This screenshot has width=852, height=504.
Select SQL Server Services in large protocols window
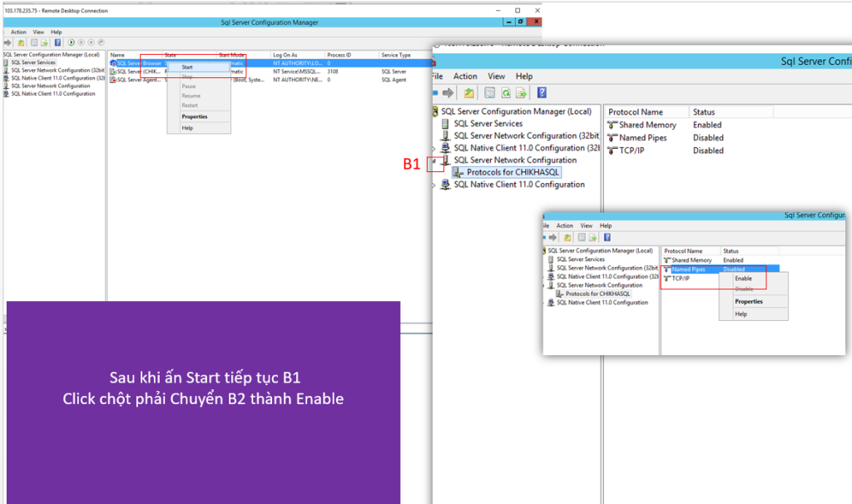(488, 124)
